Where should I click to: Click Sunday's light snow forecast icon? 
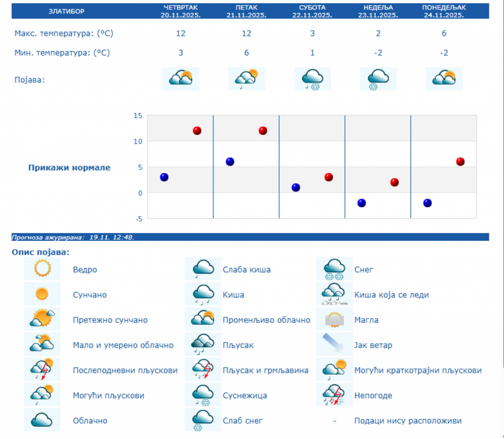point(378,78)
